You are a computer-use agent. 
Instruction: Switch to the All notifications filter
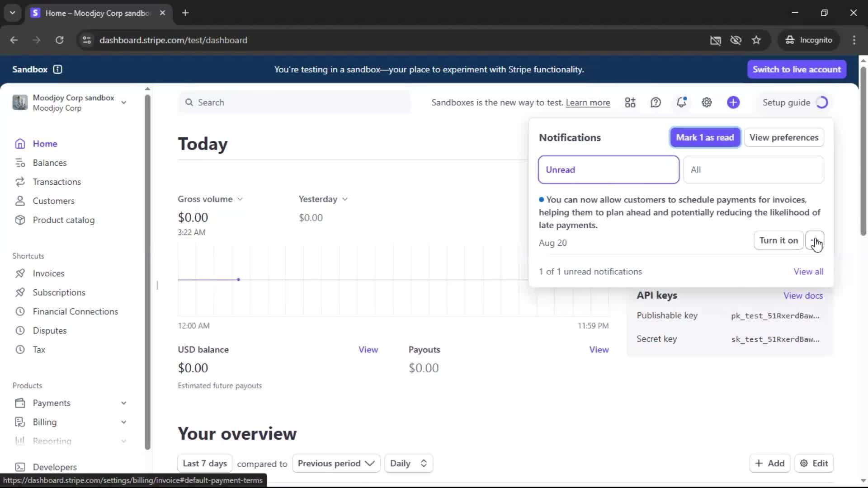click(753, 170)
